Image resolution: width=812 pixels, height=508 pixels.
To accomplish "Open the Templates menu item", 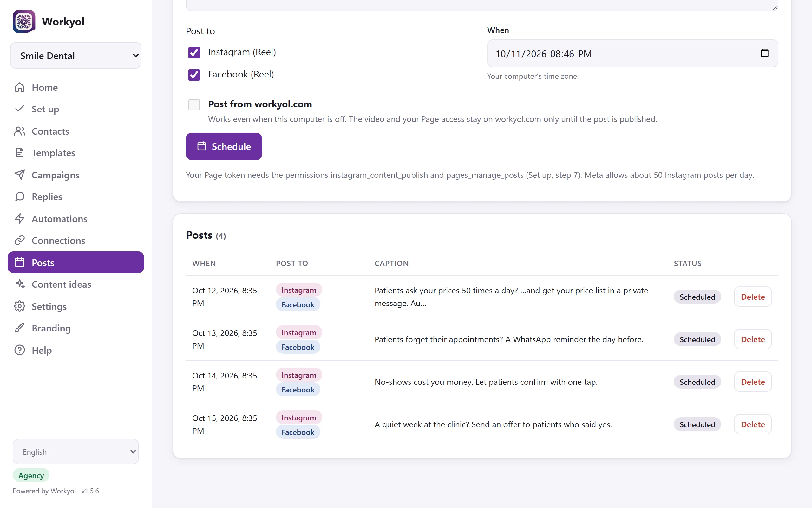I will (76, 153).
